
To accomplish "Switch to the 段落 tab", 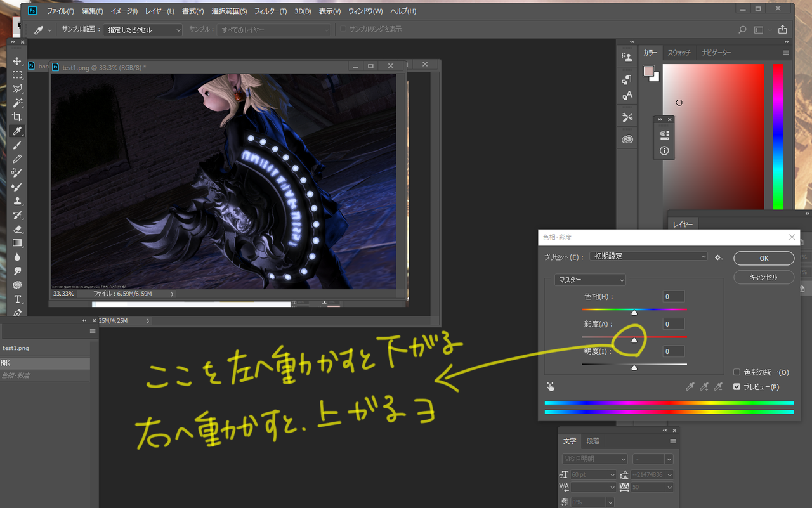I will [x=593, y=441].
